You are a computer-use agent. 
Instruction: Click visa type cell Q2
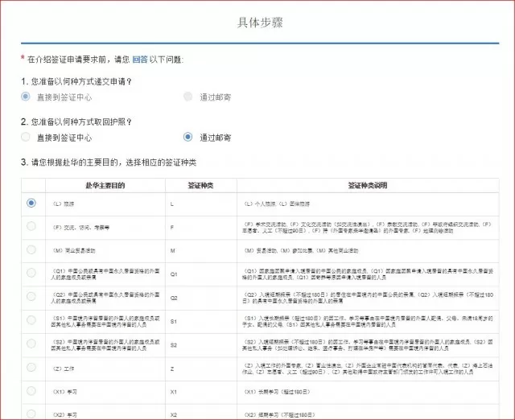tap(201, 298)
